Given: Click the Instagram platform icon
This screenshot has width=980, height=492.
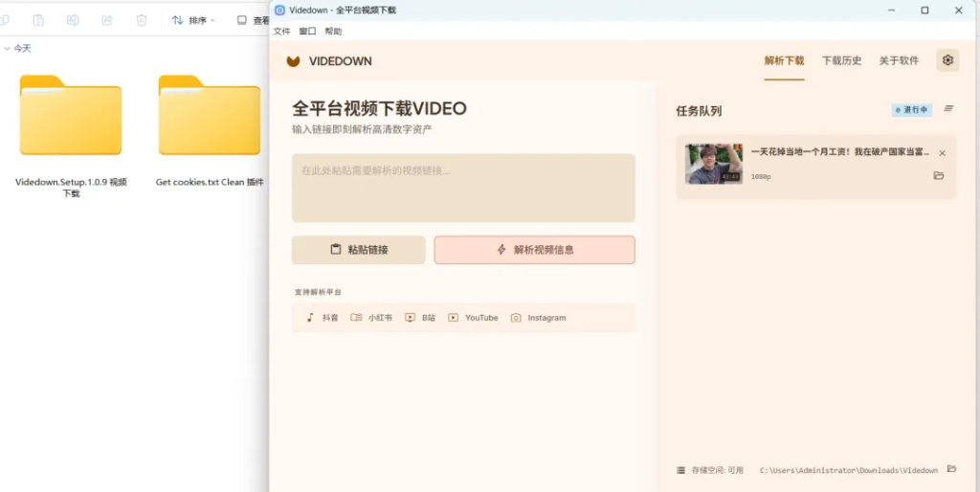Looking at the screenshot, I should [516, 318].
